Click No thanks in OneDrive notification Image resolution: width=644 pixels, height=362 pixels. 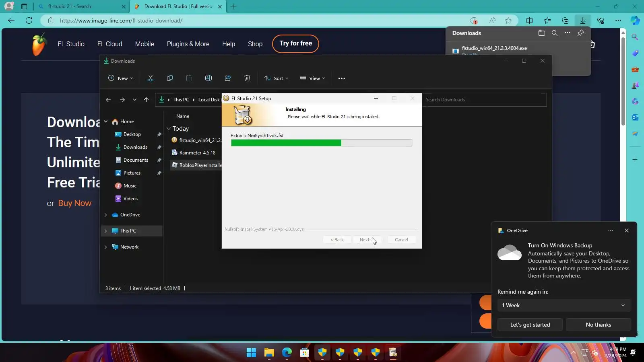click(598, 325)
